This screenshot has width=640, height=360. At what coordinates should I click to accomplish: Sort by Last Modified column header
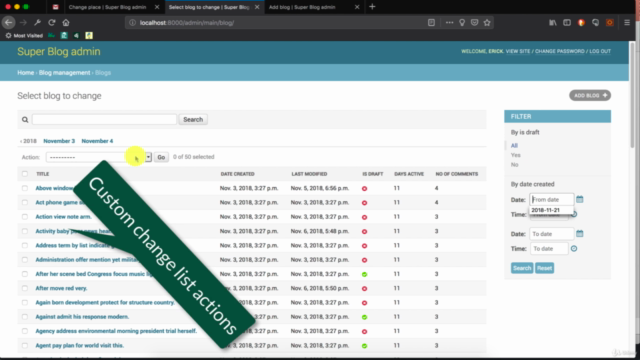(309, 174)
